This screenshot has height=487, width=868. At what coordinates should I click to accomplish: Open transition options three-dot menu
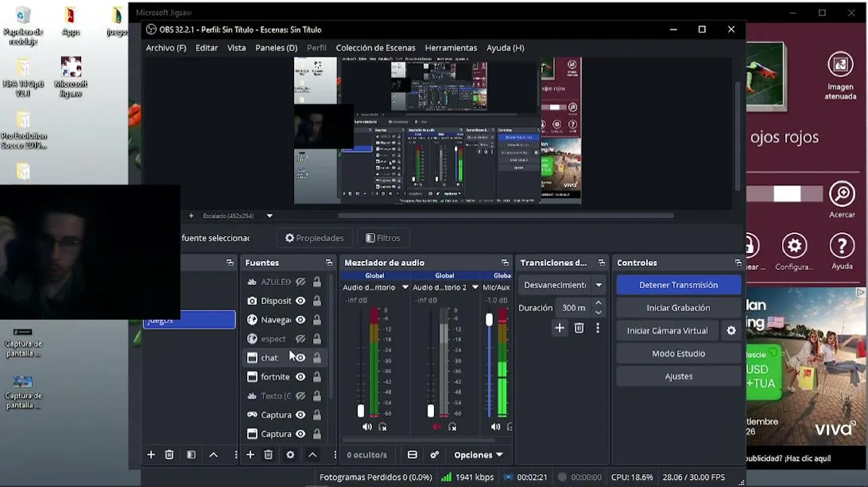[x=598, y=328]
